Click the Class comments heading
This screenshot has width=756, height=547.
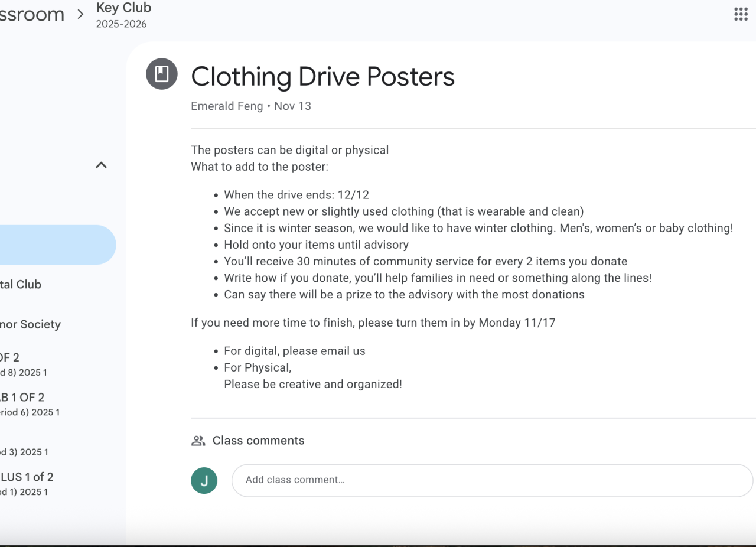tap(258, 441)
